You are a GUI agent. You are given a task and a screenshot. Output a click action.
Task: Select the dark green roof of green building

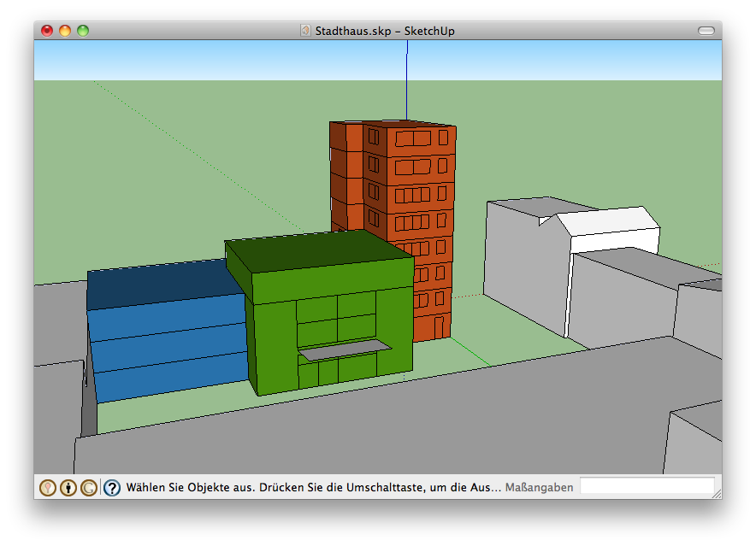click(x=316, y=252)
